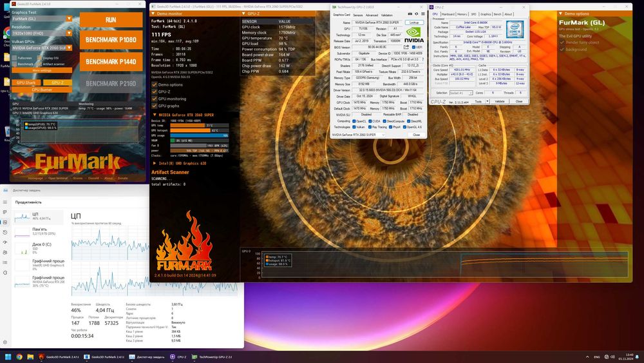Launch CPU Burner from FurMark
This screenshot has width=644, height=363.
click(42, 90)
